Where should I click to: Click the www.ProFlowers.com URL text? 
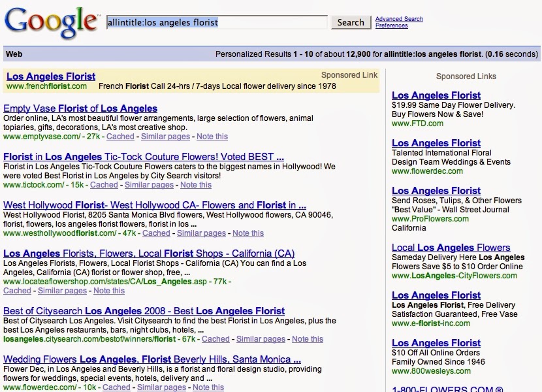pyautogui.click(x=430, y=219)
